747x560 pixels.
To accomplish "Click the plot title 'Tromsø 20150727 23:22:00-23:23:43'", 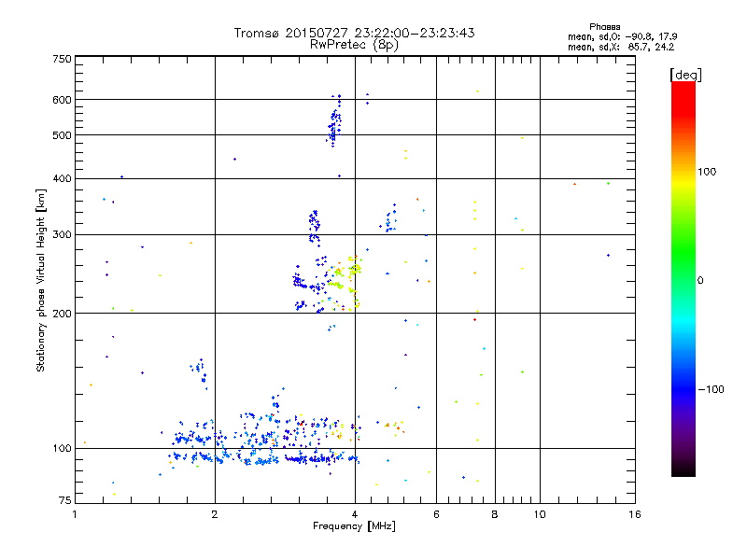I will coord(354,33).
